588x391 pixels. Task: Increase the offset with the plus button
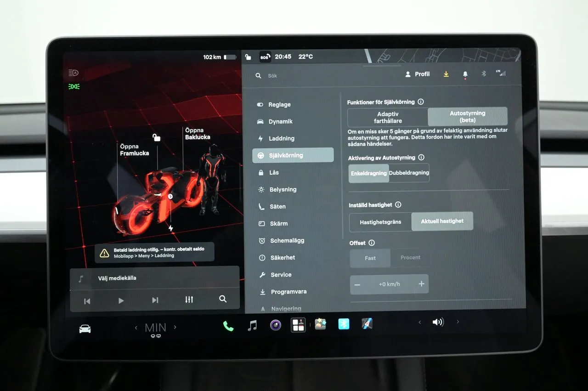tap(421, 284)
